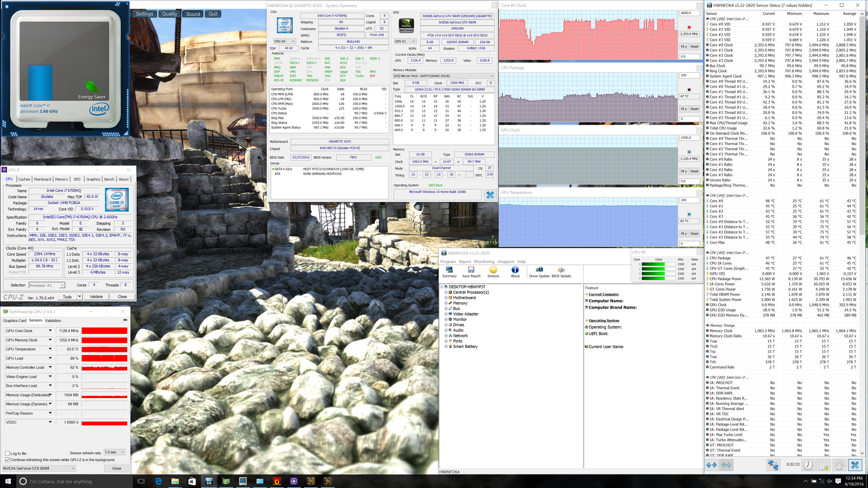Open the GPU #1 selector in System Summary

[x=406, y=41]
